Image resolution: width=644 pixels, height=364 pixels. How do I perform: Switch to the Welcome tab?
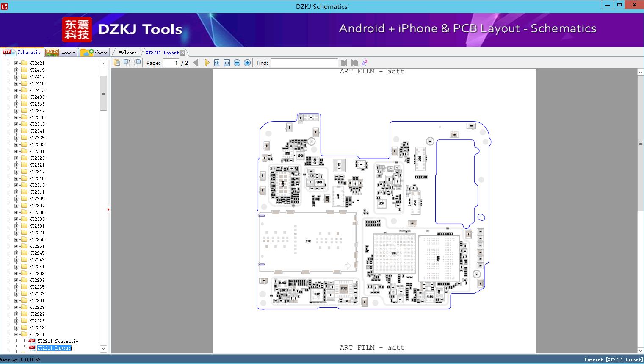[x=127, y=52]
